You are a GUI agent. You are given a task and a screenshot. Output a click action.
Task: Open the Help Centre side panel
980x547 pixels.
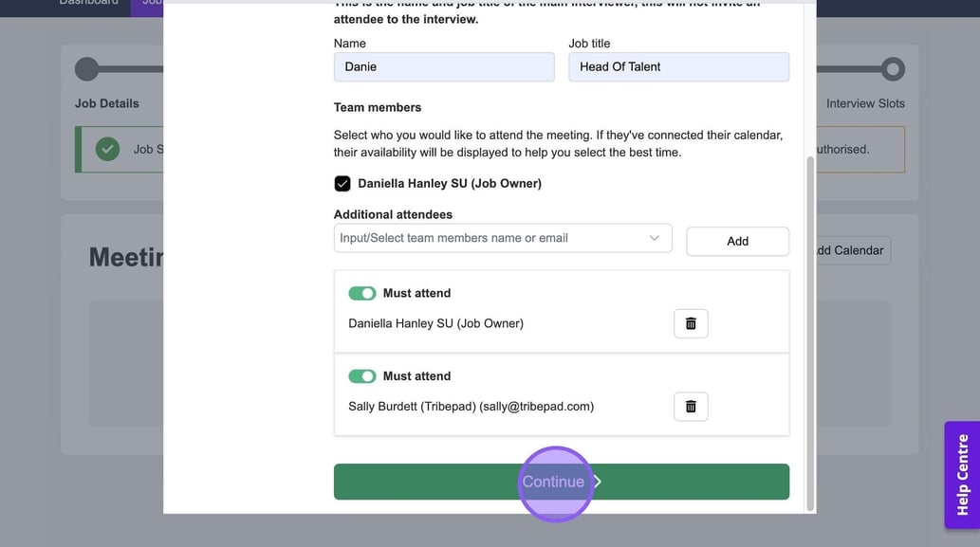pyautogui.click(x=962, y=474)
